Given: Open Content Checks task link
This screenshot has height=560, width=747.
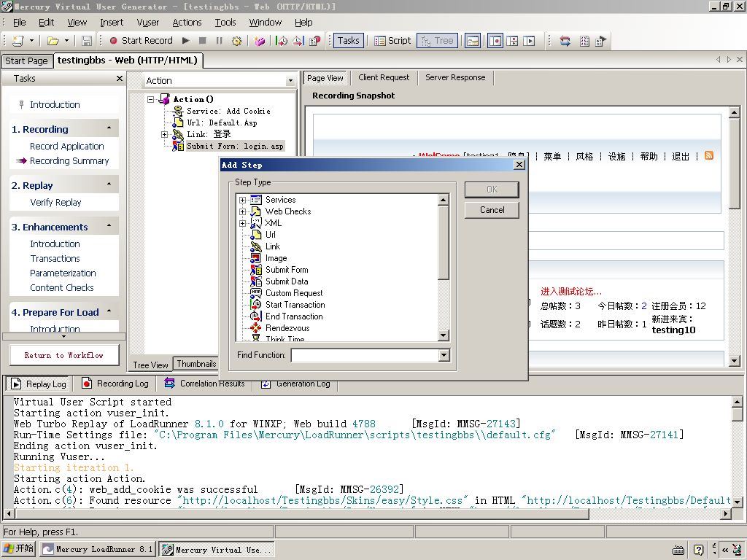Looking at the screenshot, I should tap(62, 287).
